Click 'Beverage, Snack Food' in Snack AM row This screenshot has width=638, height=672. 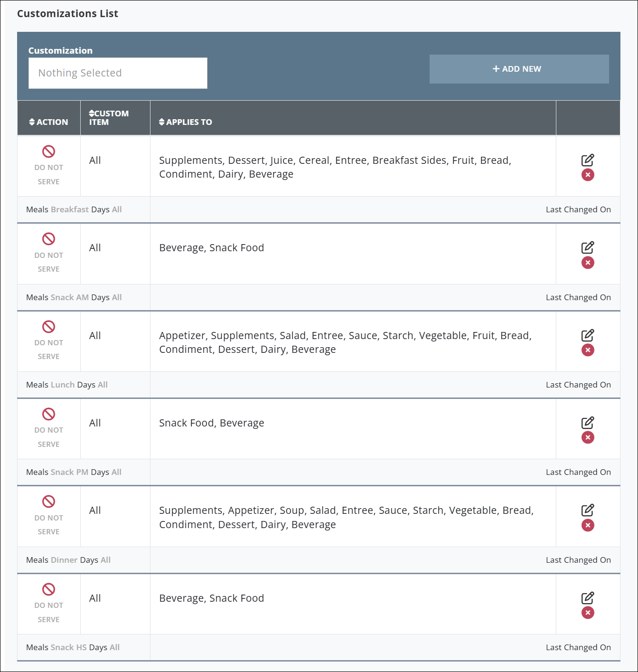(212, 248)
